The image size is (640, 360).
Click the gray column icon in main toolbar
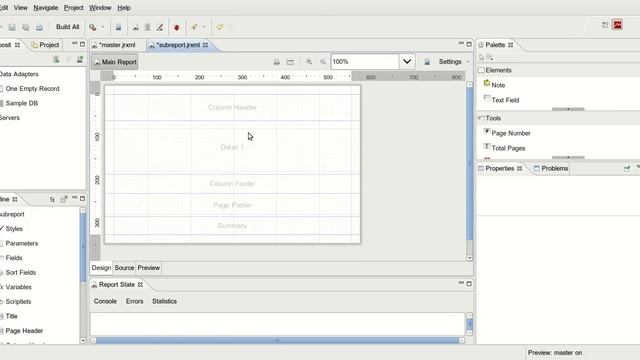click(147, 27)
